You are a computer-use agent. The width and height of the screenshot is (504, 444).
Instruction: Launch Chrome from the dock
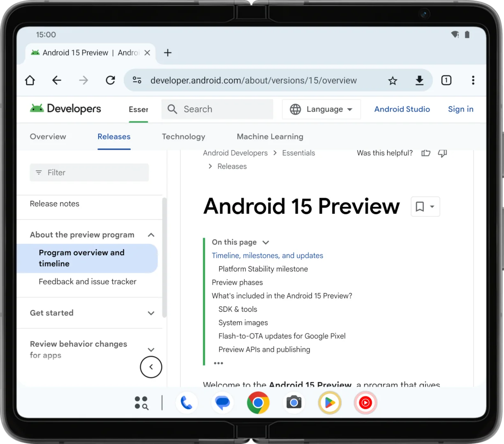(x=258, y=403)
